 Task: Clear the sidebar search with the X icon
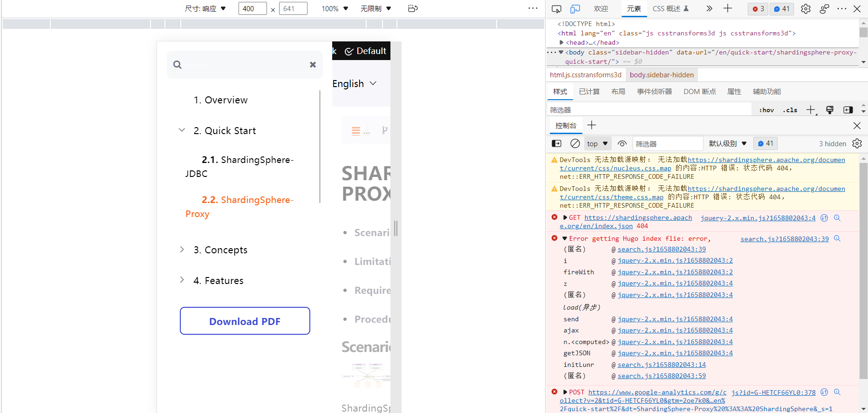coord(313,65)
